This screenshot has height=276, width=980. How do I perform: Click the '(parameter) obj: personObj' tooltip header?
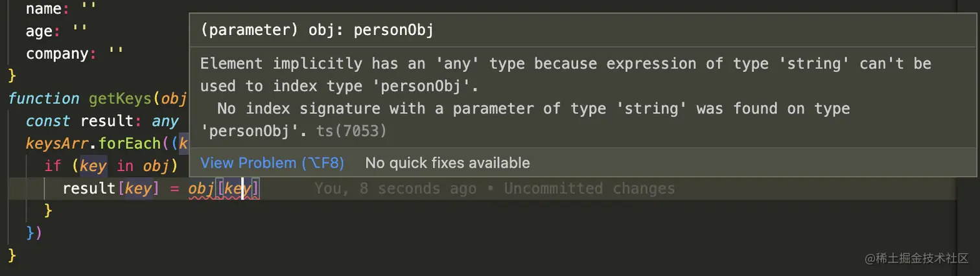point(317,31)
